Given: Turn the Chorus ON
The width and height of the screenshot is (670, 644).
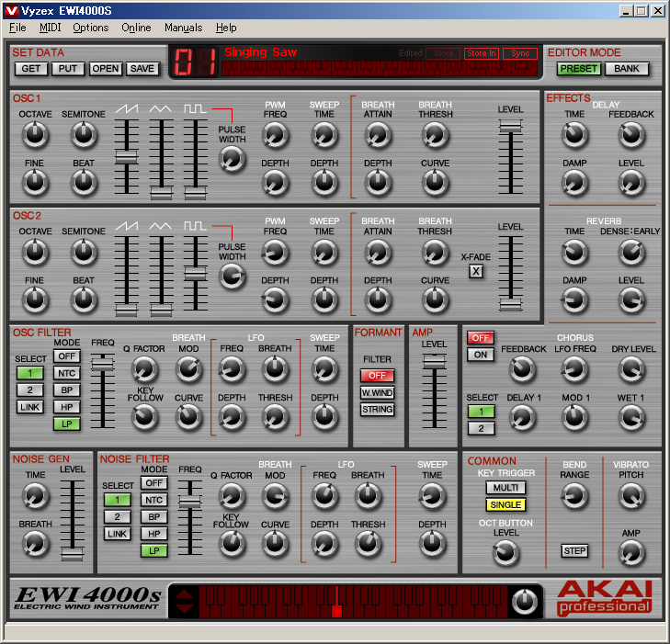Looking at the screenshot, I should point(480,355).
